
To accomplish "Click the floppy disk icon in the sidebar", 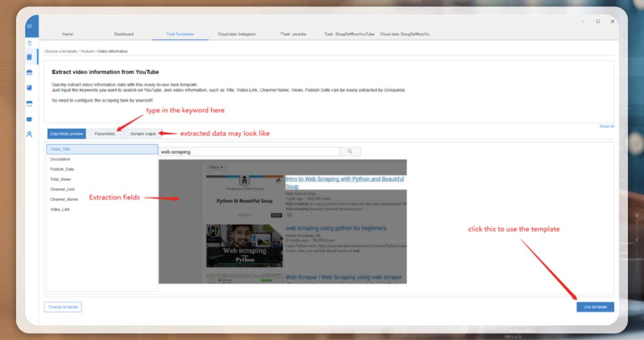I will click(29, 87).
